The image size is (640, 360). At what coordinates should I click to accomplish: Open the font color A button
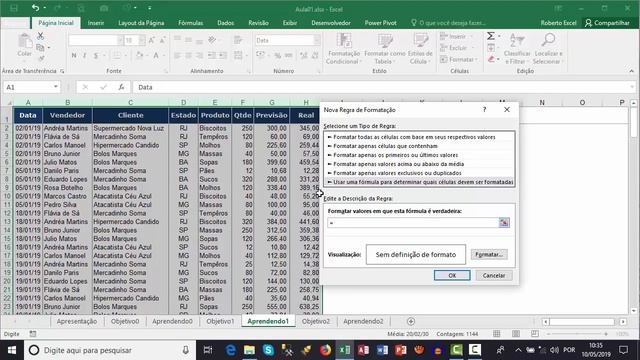156,55
